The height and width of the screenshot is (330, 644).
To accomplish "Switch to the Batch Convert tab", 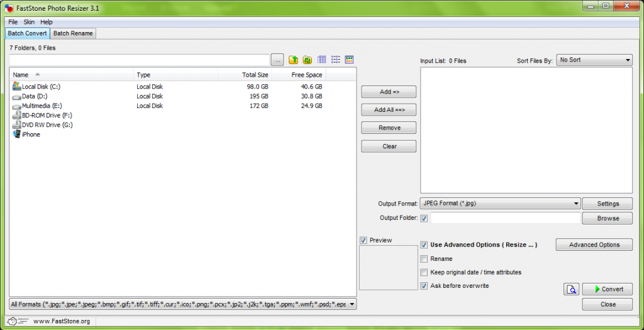I will pyautogui.click(x=28, y=33).
